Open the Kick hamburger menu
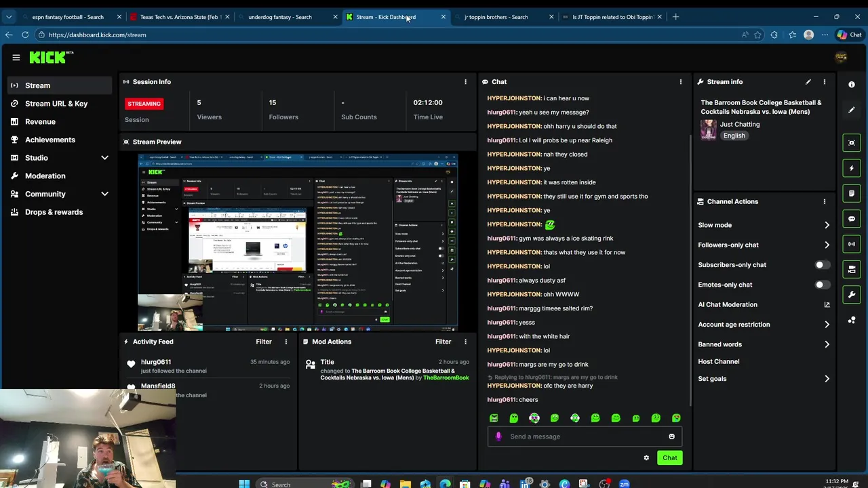 (16, 58)
